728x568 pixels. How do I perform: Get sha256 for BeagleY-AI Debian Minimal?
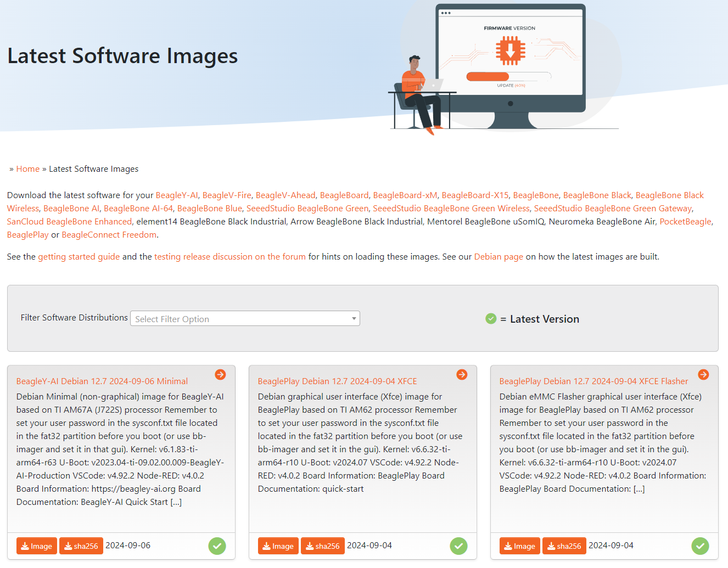click(x=81, y=546)
